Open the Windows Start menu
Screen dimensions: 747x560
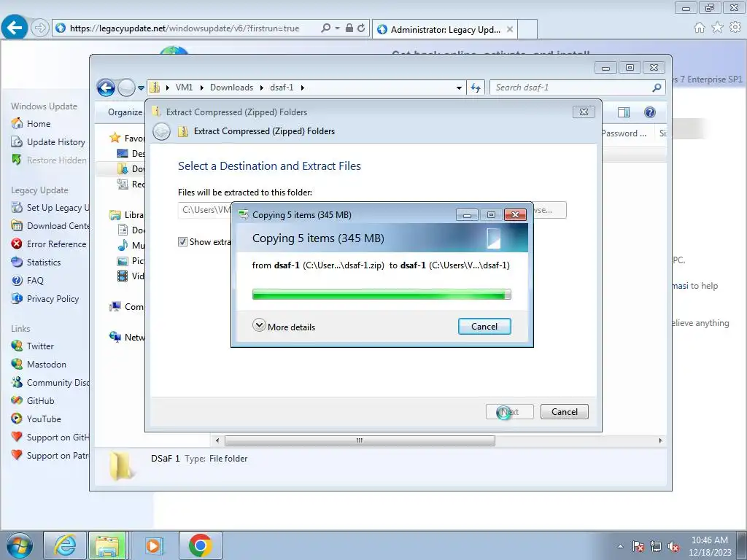click(x=19, y=545)
